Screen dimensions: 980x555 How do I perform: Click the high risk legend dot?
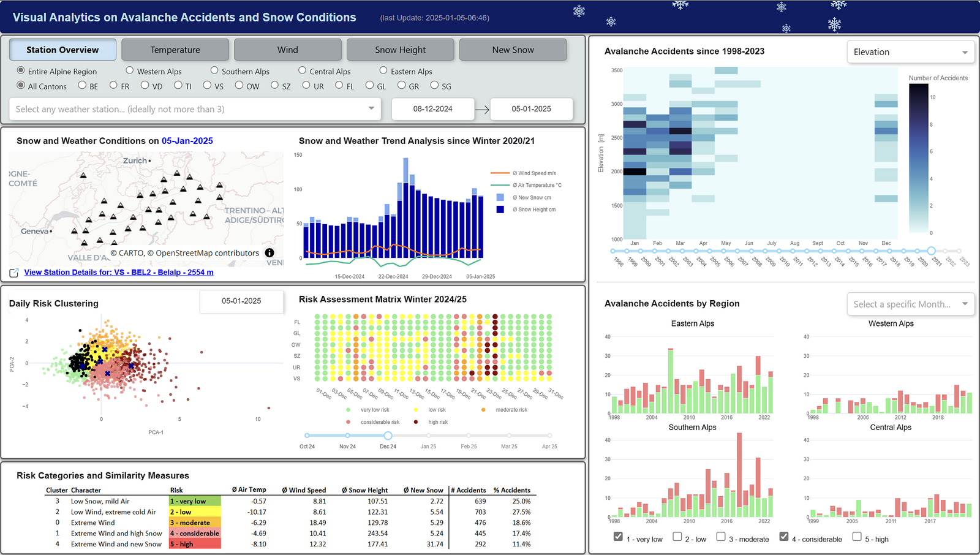(416, 422)
